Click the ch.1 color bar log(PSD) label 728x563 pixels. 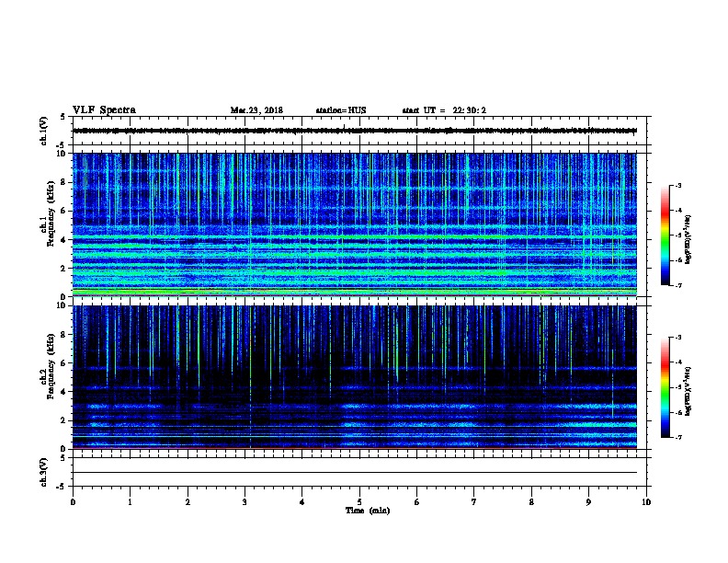point(688,239)
